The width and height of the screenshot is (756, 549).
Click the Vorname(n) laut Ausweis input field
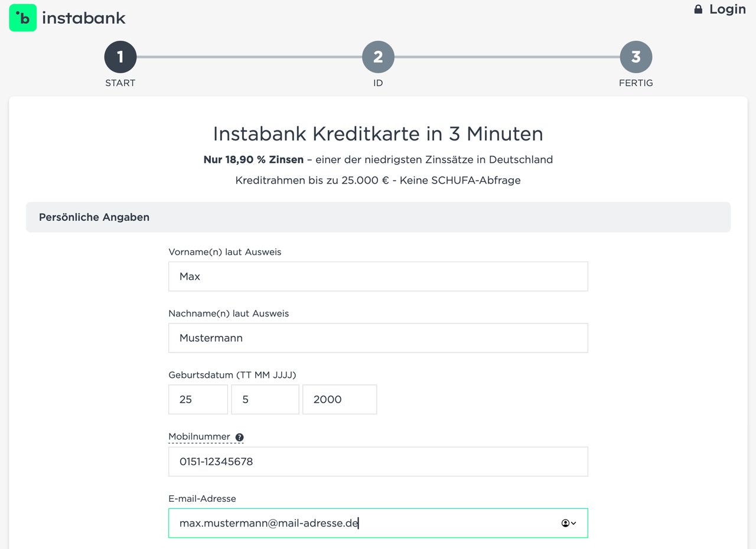378,276
